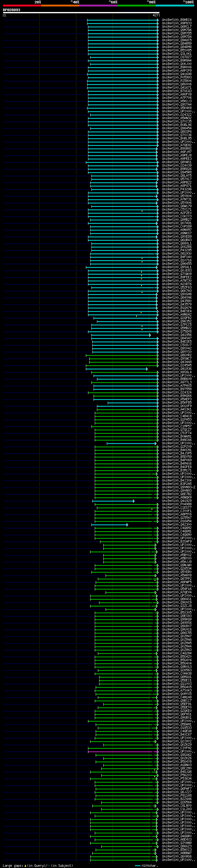Click the red ~20% identity legend bar
197x868 pixels.
pos(22,6)
